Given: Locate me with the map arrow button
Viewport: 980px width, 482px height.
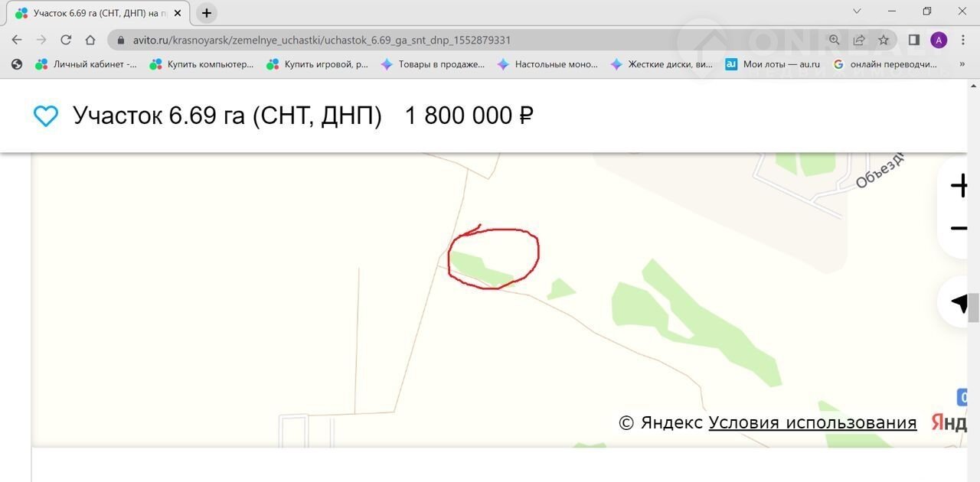Looking at the screenshot, I should point(959,302).
